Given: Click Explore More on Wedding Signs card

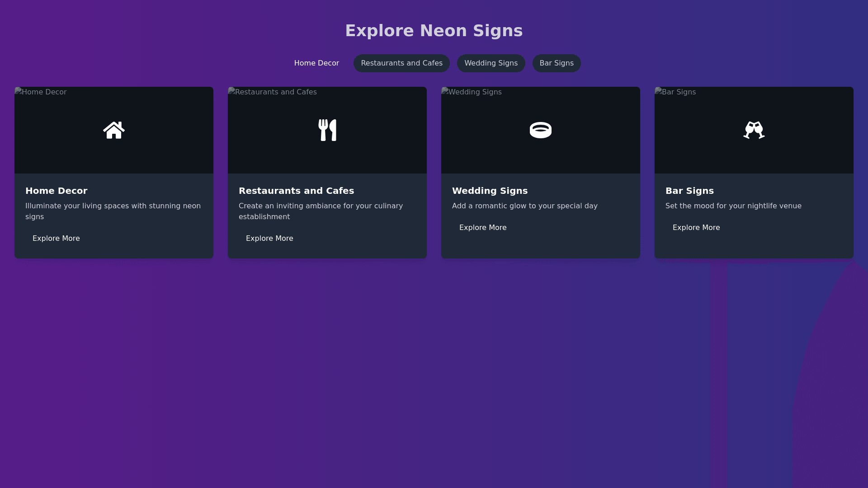Looking at the screenshot, I should (x=483, y=228).
